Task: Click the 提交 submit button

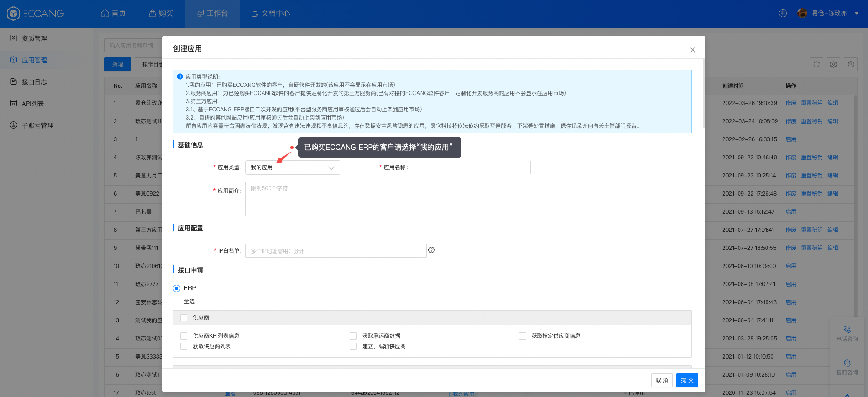Action: [687, 380]
